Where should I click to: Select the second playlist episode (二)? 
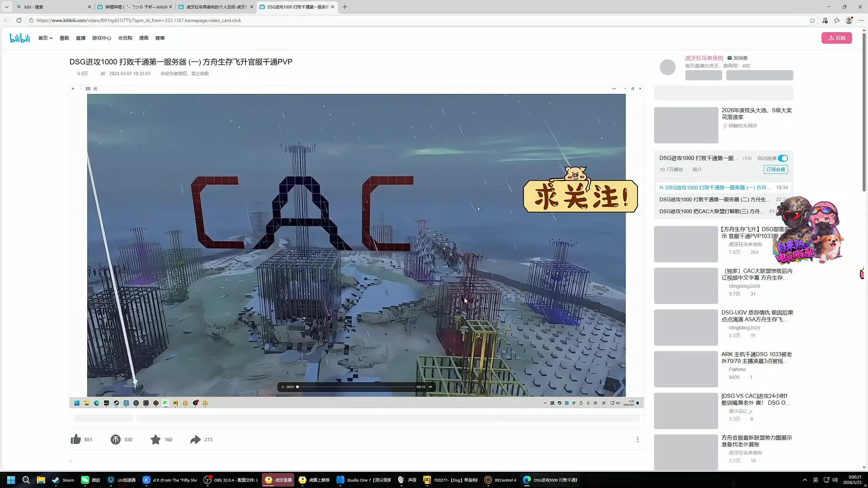714,200
